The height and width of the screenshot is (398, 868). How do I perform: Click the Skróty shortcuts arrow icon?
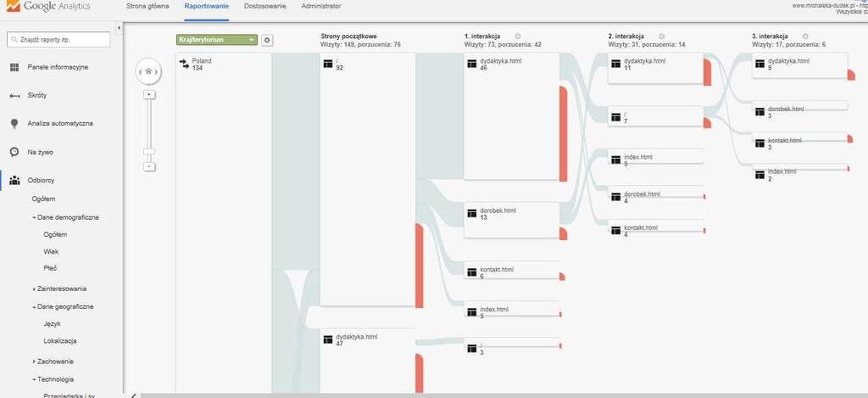pos(14,96)
